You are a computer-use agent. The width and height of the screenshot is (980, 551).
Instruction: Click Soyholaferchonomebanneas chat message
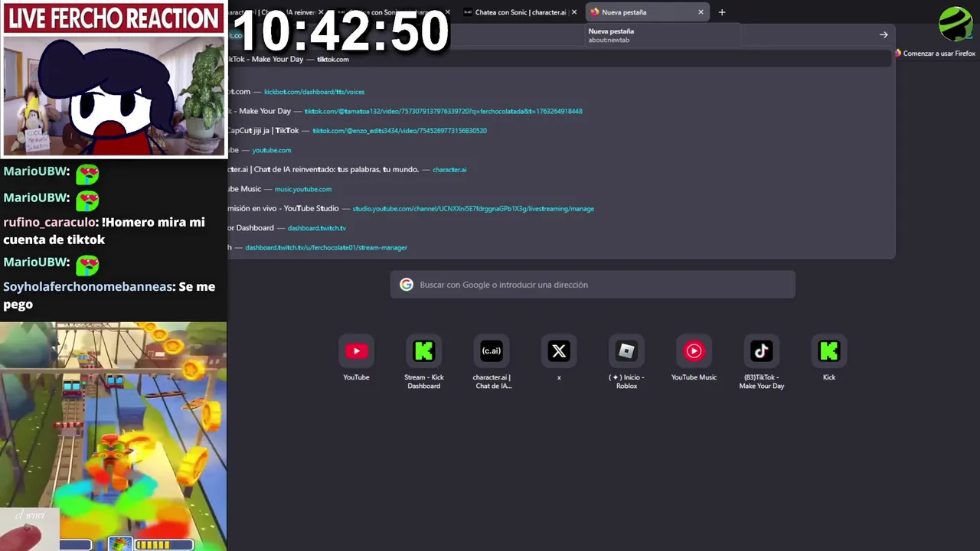pos(109,295)
